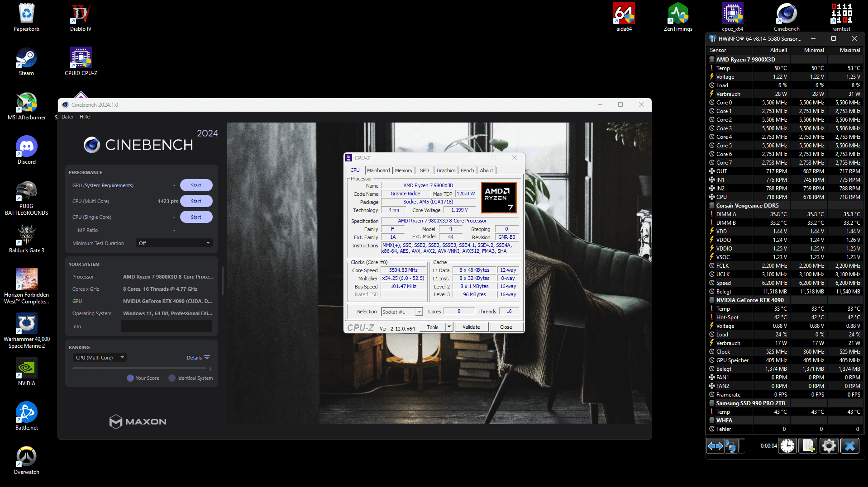Select the PUBG BATTLEGROUNDS desktop icon

[27, 198]
